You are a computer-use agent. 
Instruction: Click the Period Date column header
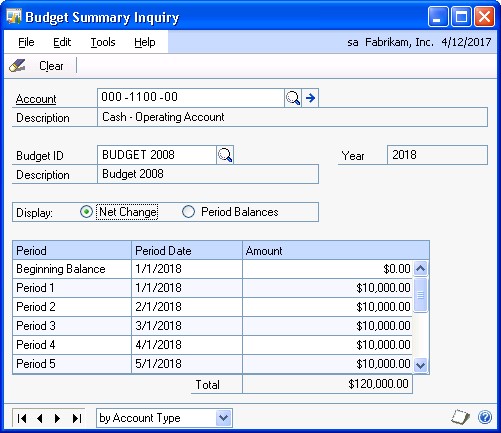coord(187,251)
